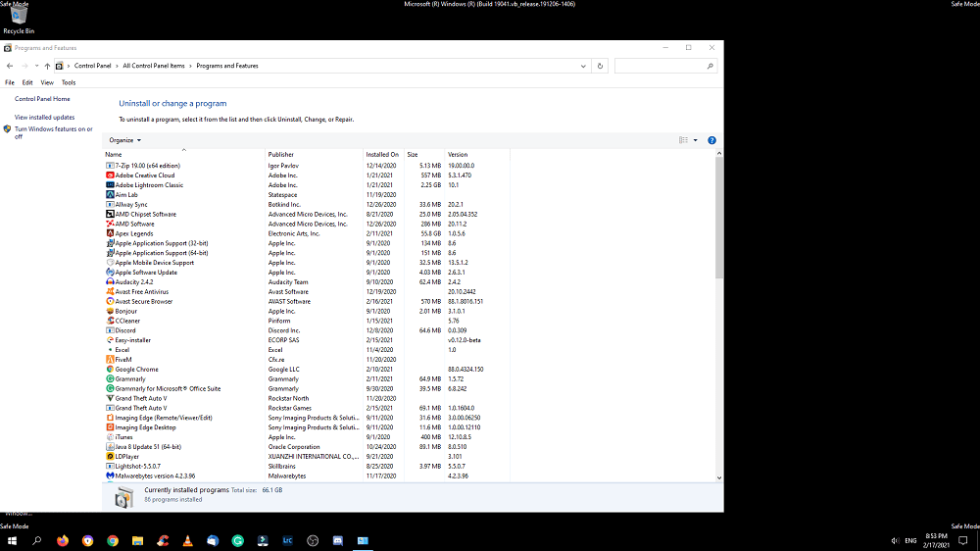980x551 pixels.
Task: Open Turn Windows features on or off
Action: pos(54,132)
